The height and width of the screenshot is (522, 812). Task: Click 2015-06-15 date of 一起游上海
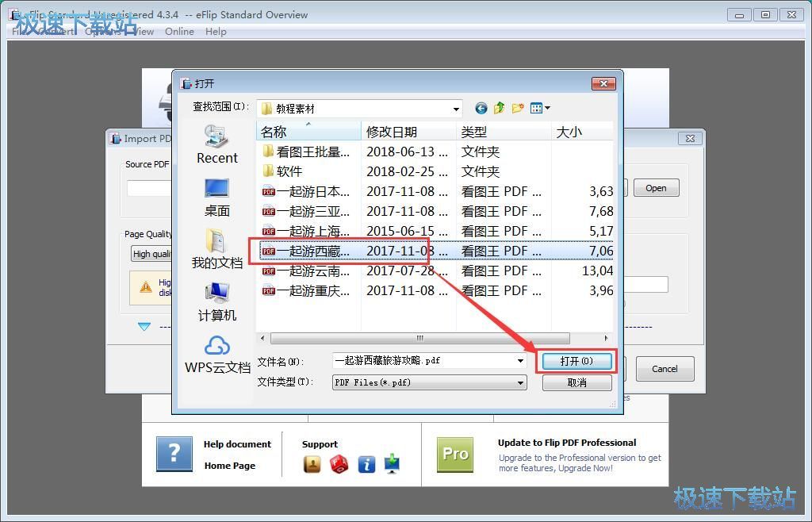click(x=407, y=231)
